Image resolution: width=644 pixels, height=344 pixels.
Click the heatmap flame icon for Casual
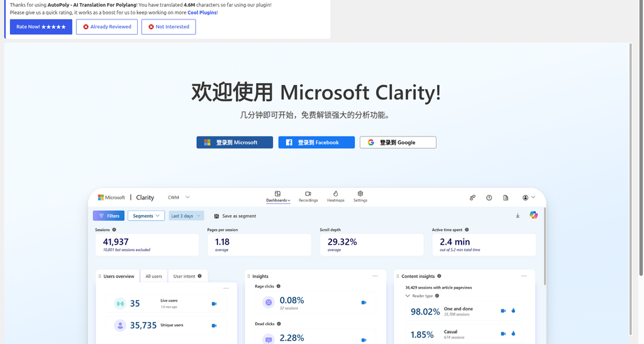pyautogui.click(x=513, y=334)
